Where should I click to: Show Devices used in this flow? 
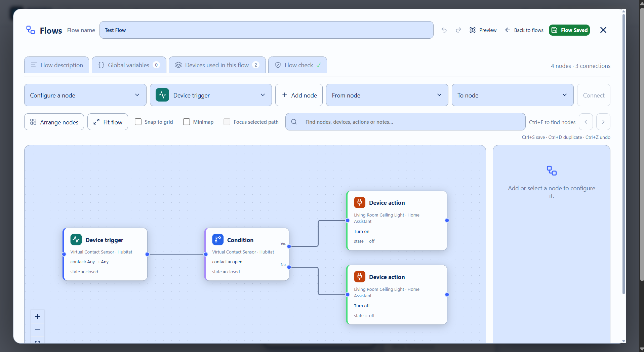pos(217,65)
